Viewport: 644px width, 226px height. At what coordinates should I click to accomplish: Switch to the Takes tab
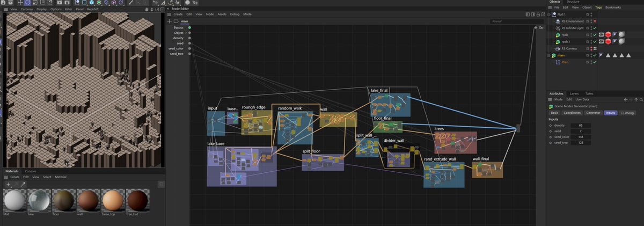point(589,93)
